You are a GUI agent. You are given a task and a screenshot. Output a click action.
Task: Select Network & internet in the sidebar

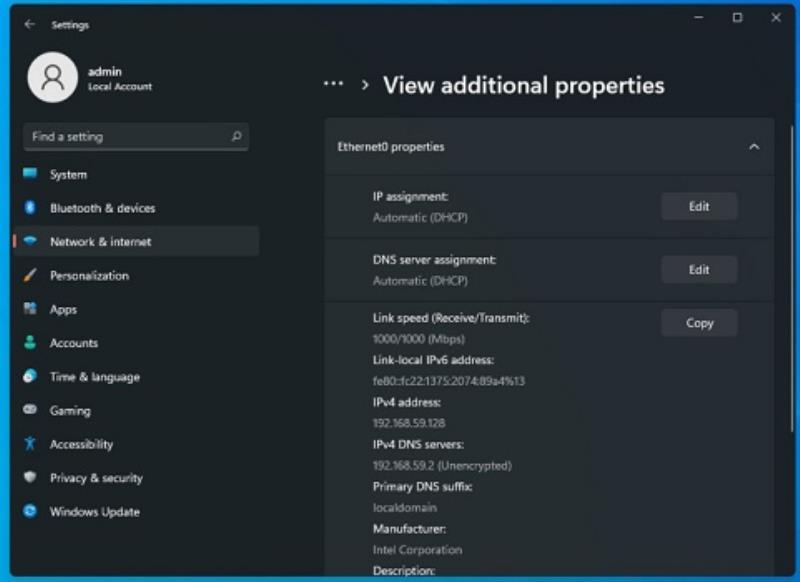[x=136, y=241]
